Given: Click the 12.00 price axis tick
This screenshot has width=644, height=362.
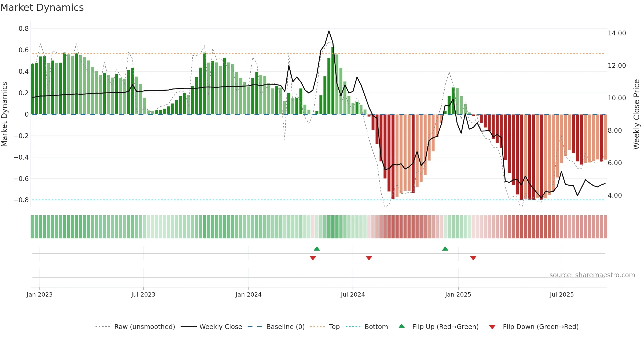Looking at the screenshot, I should (617, 65).
